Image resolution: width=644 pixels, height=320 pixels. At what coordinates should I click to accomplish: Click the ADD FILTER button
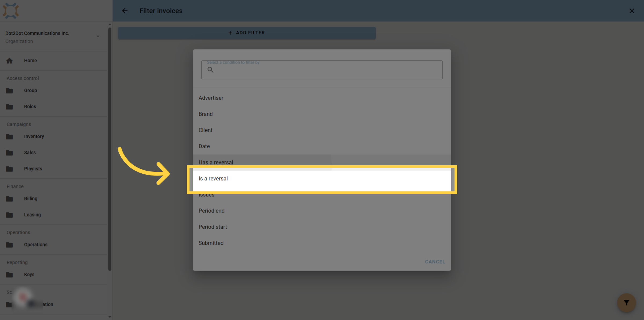(x=247, y=33)
